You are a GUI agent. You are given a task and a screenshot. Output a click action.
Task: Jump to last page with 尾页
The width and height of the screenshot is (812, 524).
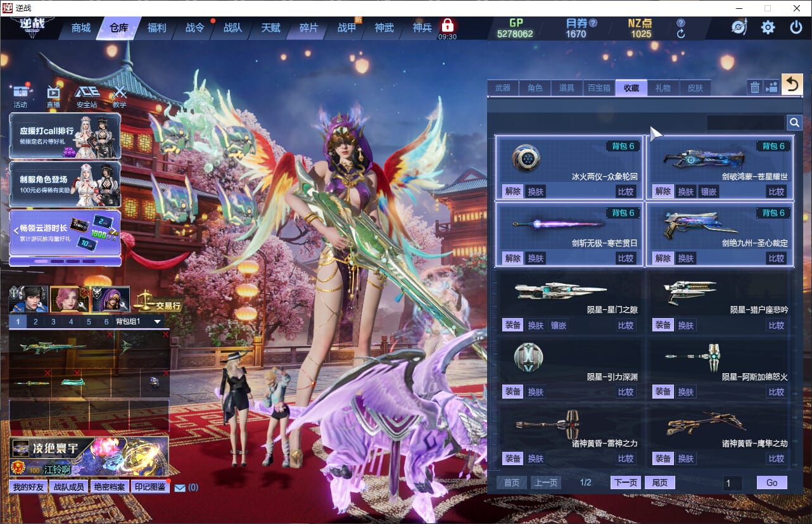660,483
